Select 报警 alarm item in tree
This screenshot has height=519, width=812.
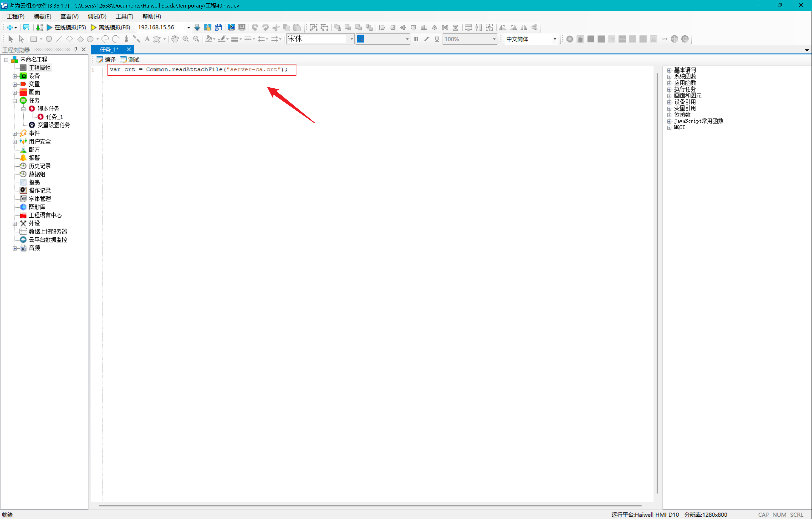[34, 158]
